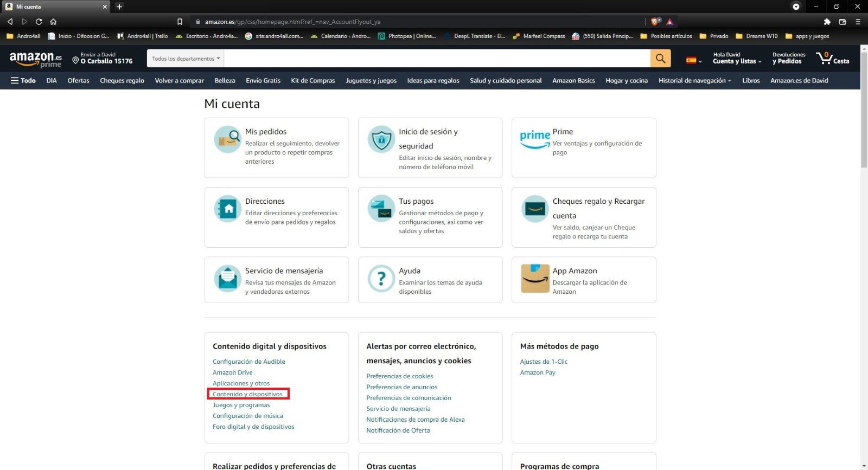The image size is (868, 470).
Task: Open Cheques regalo in navigation bar
Action: point(122,81)
